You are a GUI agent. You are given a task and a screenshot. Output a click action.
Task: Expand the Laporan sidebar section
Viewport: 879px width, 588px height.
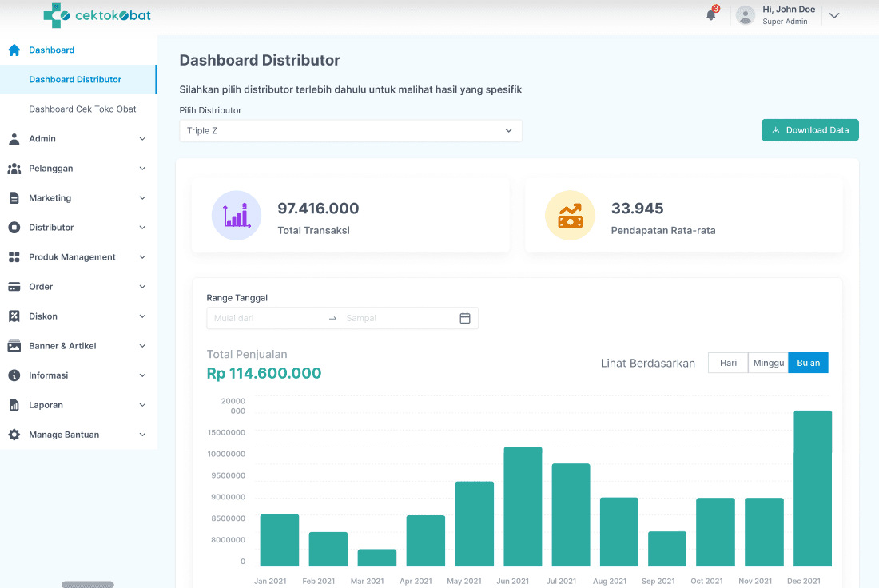tap(77, 405)
